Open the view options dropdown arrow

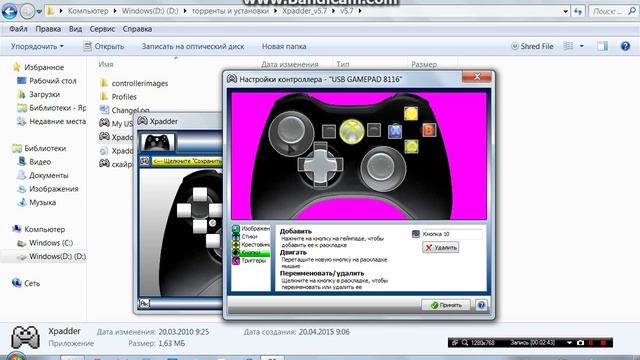tap(582, 46)
